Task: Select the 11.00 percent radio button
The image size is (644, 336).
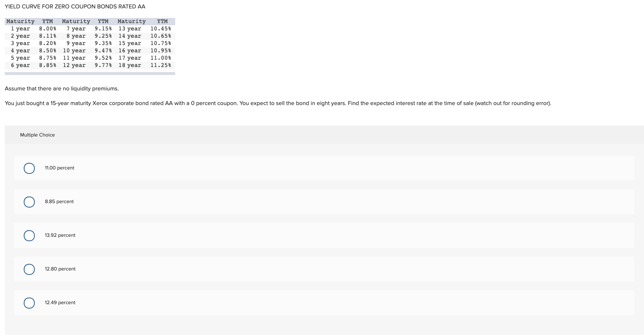Action: [29, 168]
